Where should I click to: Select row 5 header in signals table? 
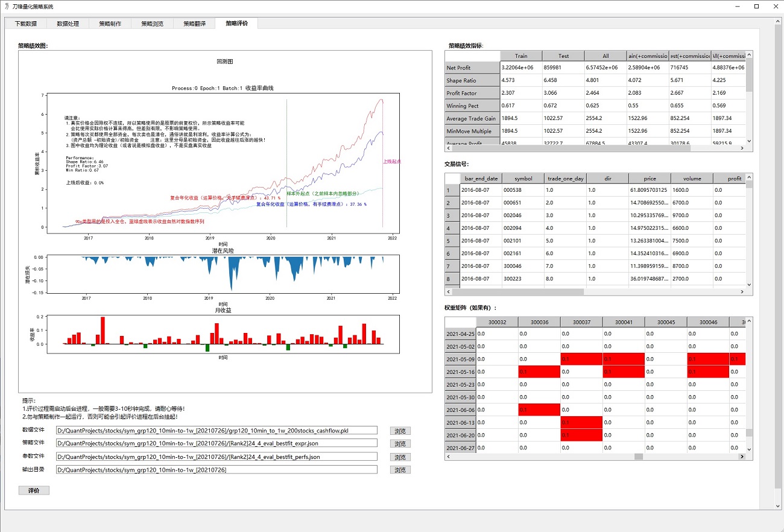coord(452,241)
